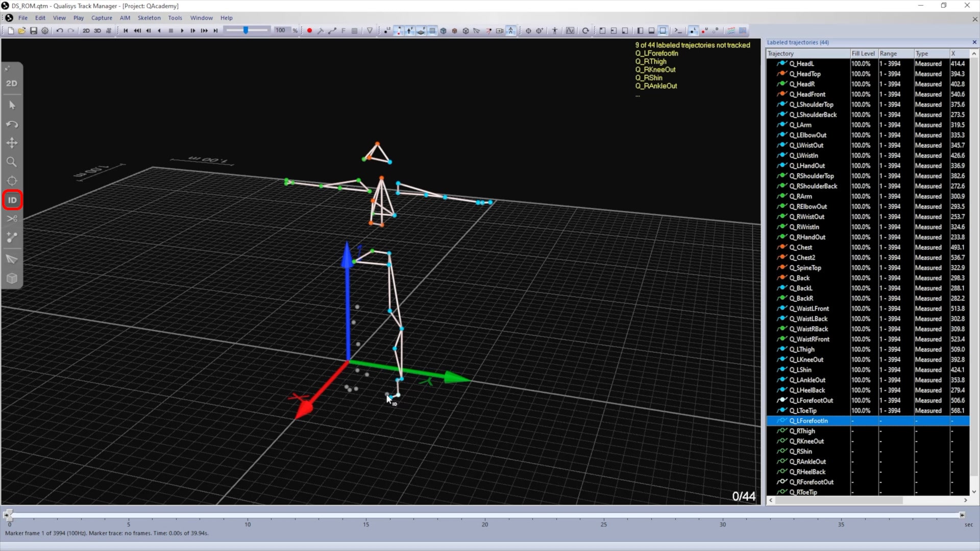
Task: Close the Labeled trajectories panel
Action: click(x=974, y=42)
